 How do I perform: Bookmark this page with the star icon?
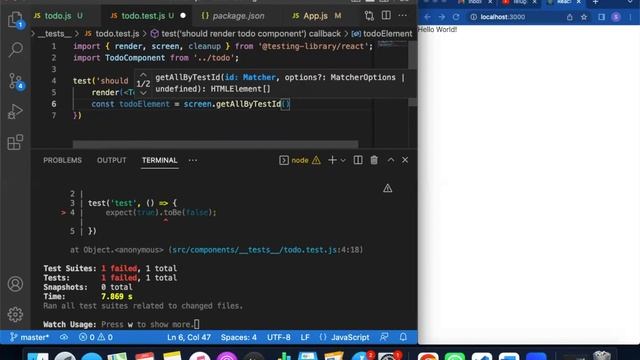tap(584, 17)
